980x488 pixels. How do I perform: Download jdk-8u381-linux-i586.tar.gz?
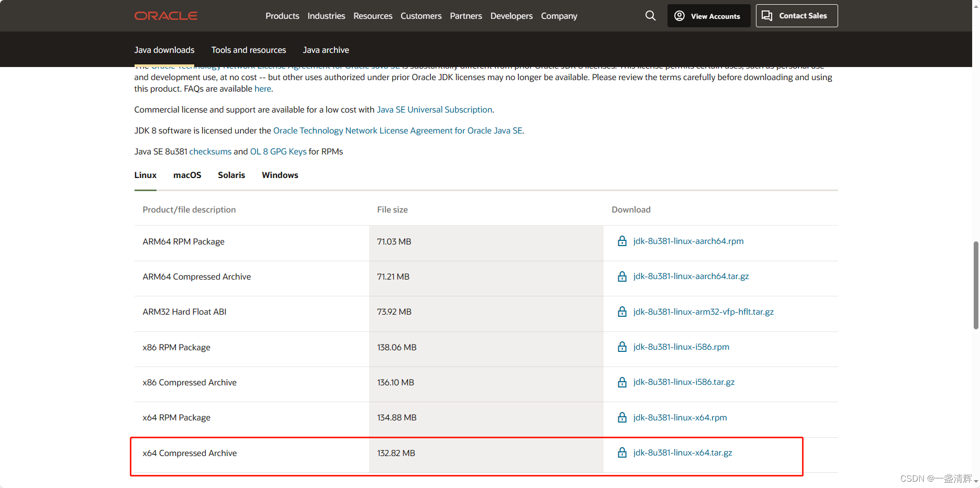pos(684,382)
